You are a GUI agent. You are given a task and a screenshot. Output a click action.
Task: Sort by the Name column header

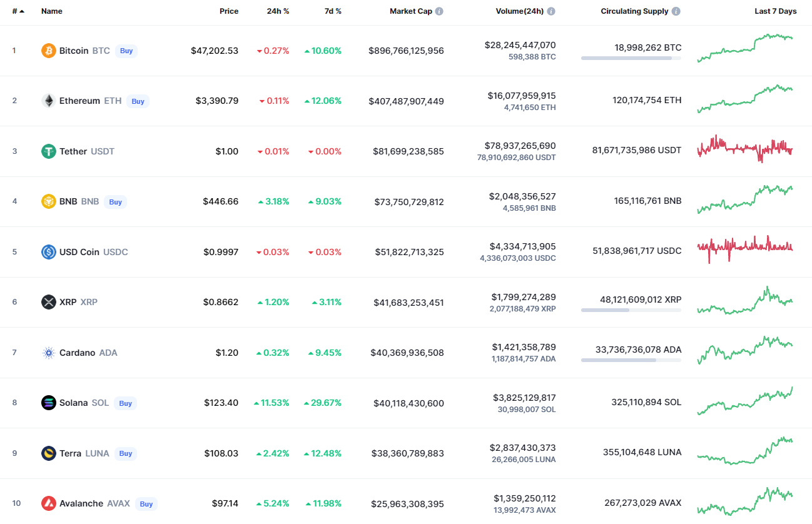tap(52, 11)
